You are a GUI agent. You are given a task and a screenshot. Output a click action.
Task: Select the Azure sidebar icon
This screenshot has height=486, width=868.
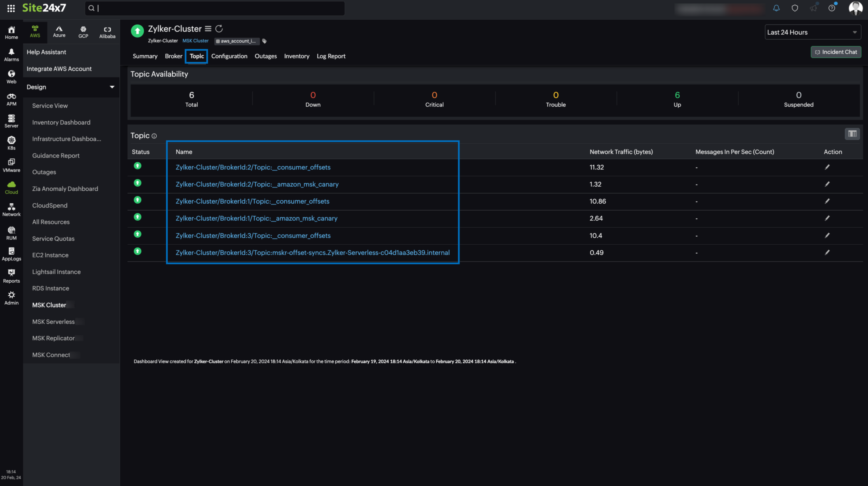(x=59, y=31)
